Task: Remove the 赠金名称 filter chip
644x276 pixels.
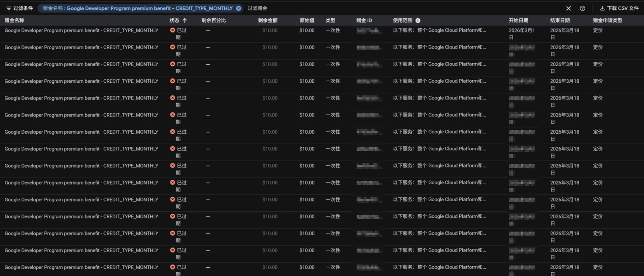Action: [238, 8]
